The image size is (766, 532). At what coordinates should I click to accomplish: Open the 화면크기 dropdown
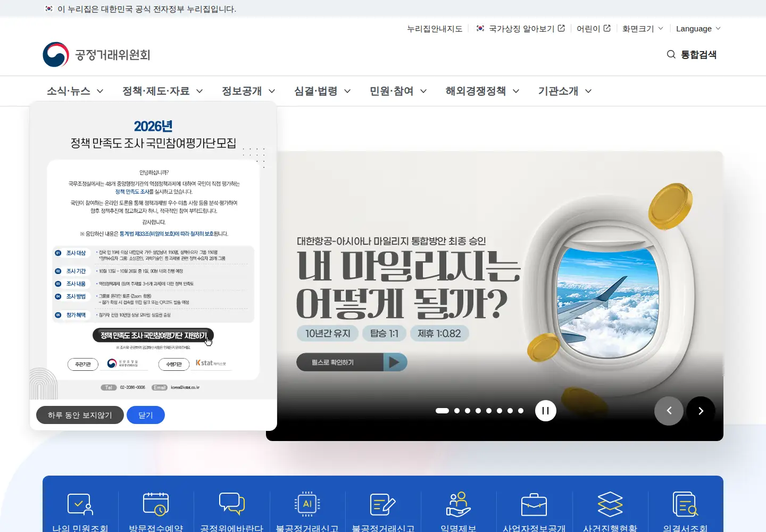coord(643,29)
